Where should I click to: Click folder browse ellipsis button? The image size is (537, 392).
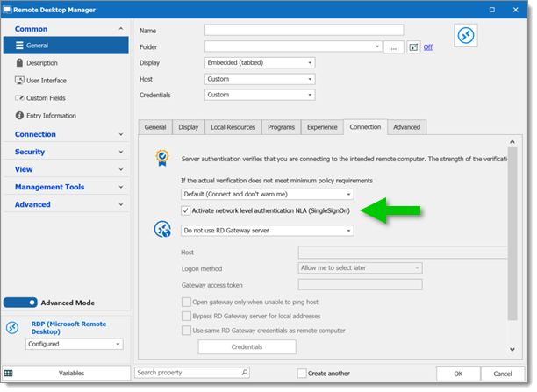(x=394, y=47)
